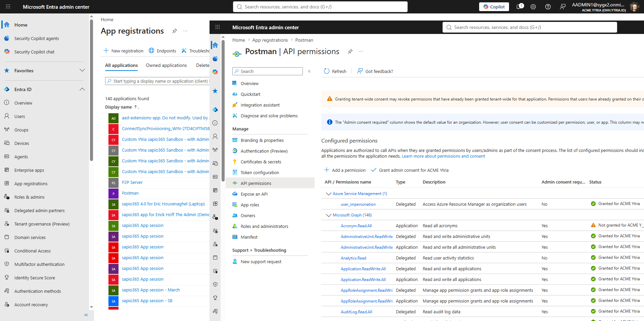Open the Postman app in the applications list
This screenshot has height=321, width=644.
tap(130, 193)
